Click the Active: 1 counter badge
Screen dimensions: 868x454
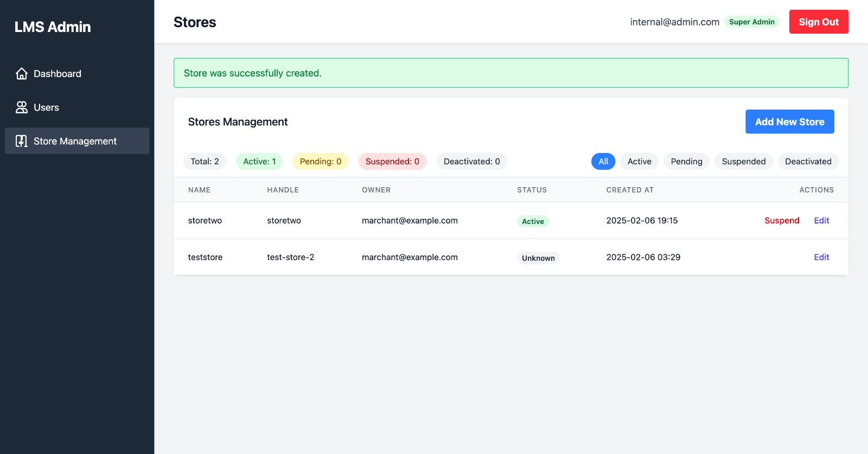pyautogui.click(x=259, y=161)
